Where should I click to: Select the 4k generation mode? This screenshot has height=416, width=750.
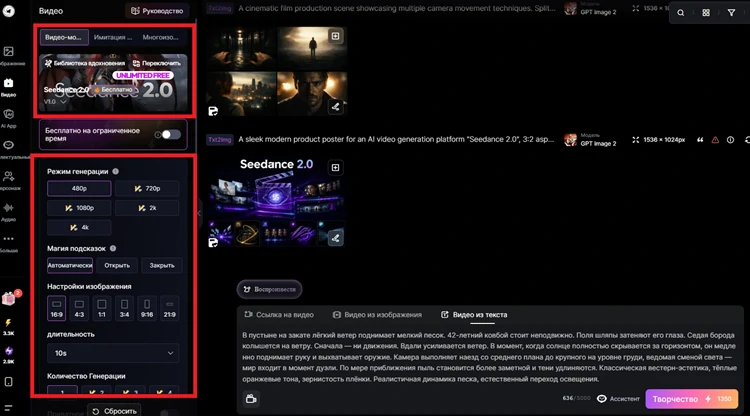pyautogui.click(x=79, y=228)
